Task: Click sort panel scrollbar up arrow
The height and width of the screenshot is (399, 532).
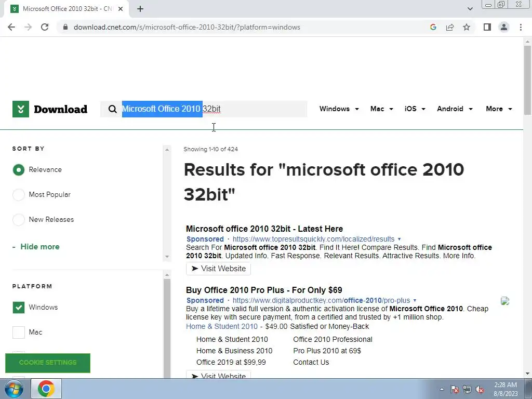Action: pos(167,150)
